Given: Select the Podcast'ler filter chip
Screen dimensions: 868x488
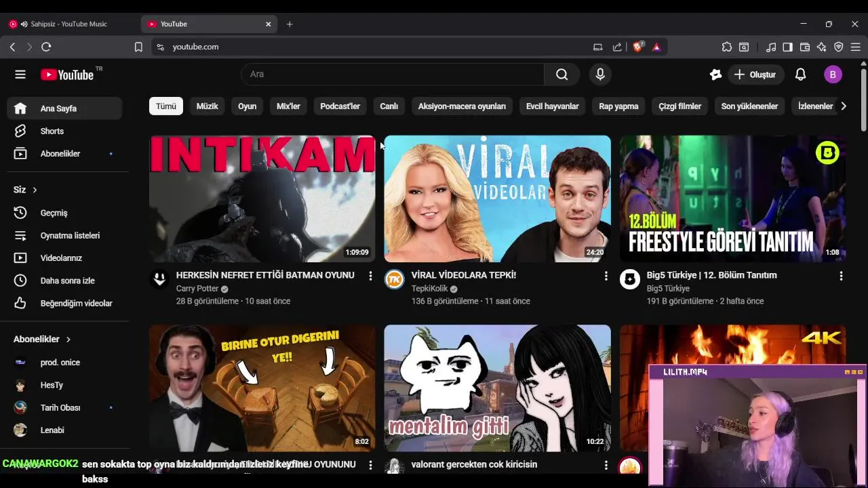Looking at the screenshot, I should [x=340, y=106].
